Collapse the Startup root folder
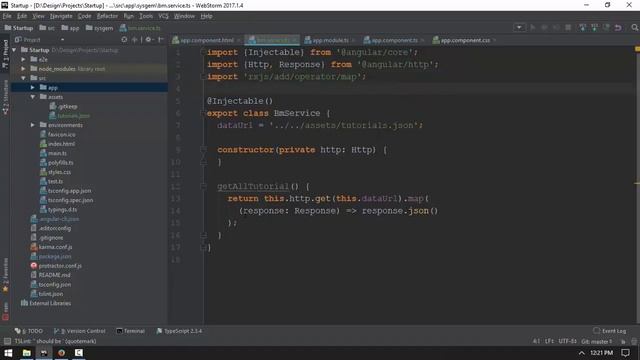 (x=14, y=50)
